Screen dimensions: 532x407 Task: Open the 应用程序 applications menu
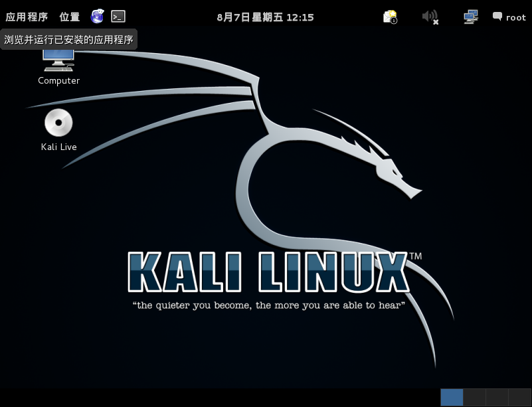click(x=27, y=17)
